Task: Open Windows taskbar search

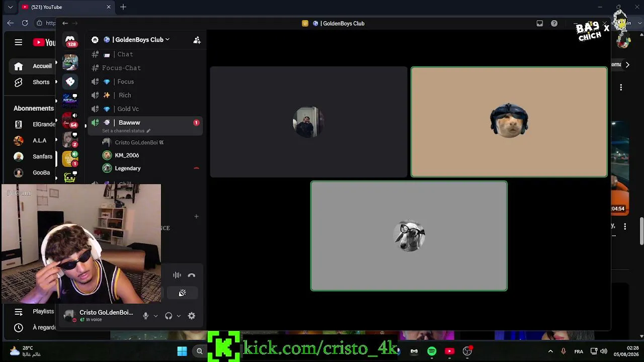Action: pos(199,351)
